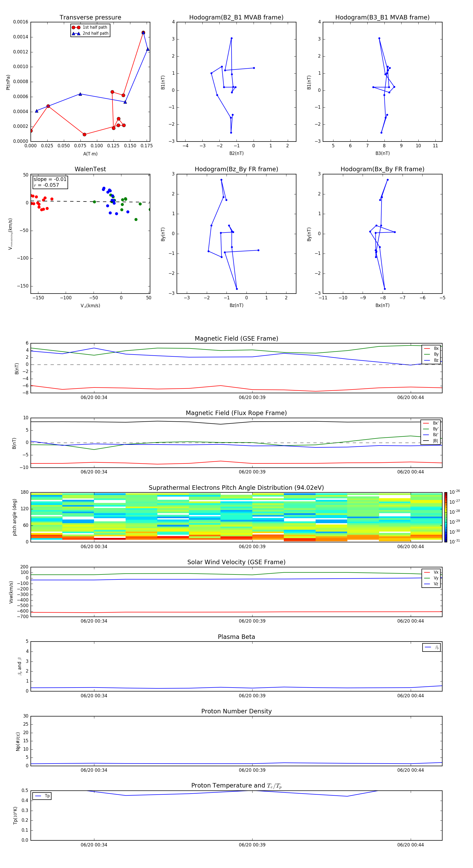This screenshot has height=868, width=473.
Task: Click the "Tp(10^6K)" axis label
Action: pos(16,815)
